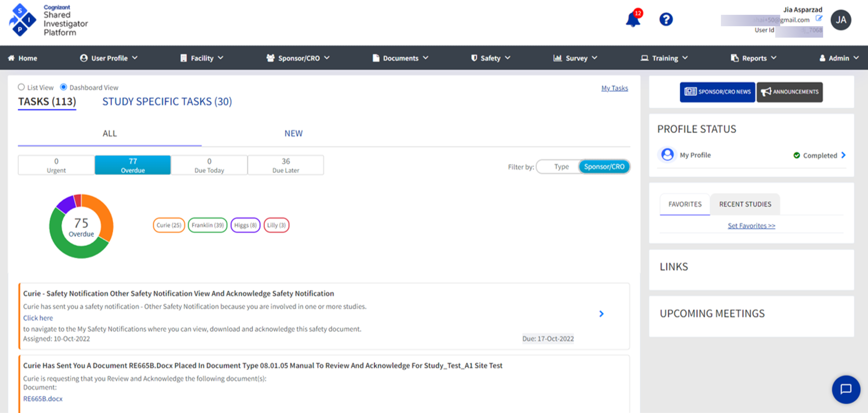Expand the Documents dropdown menu
This screenshot has width=868, height=413.
(401, 58)
